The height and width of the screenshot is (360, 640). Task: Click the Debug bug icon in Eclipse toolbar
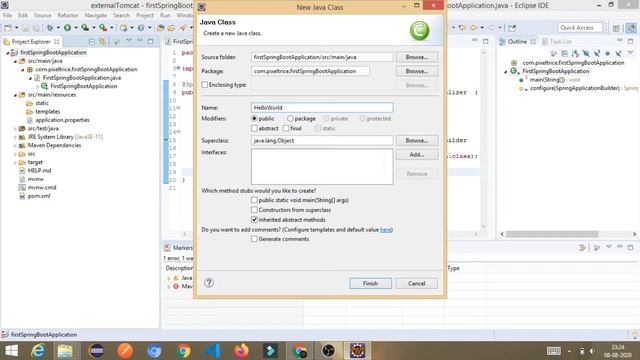click(50, 28)
